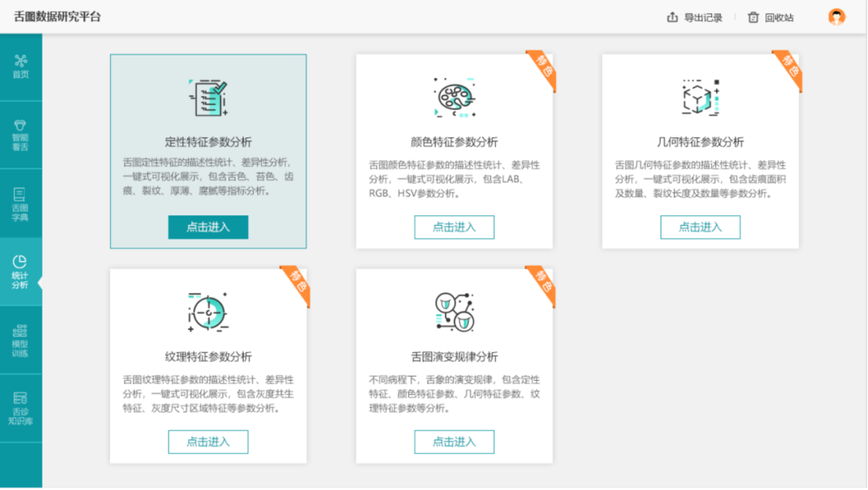Viewport: 868px width, 490px height.
Task: Click the network diagram illustration on 舌图演变规律分析 card
Action: [454, 313]
